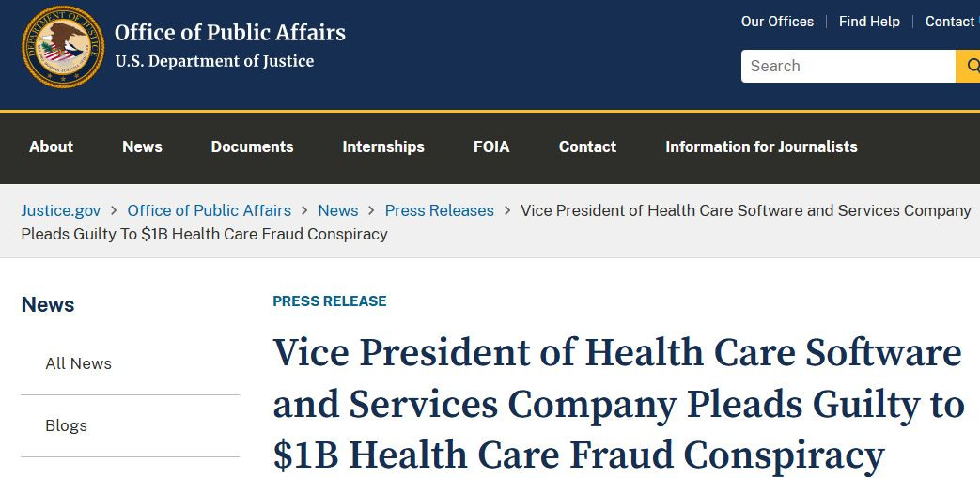
Task: Click the News breadcrumb link
Action: [x=338, y=210]
